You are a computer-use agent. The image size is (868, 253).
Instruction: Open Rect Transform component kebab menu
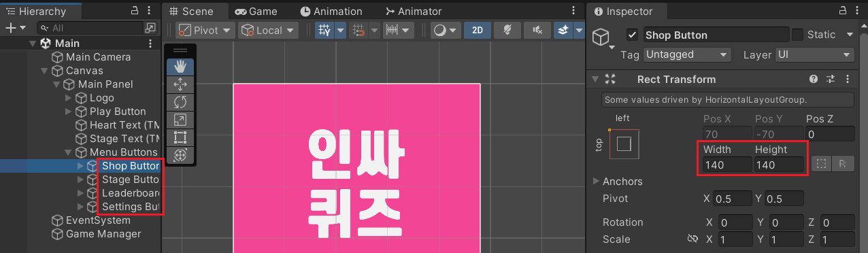[847, 80]
